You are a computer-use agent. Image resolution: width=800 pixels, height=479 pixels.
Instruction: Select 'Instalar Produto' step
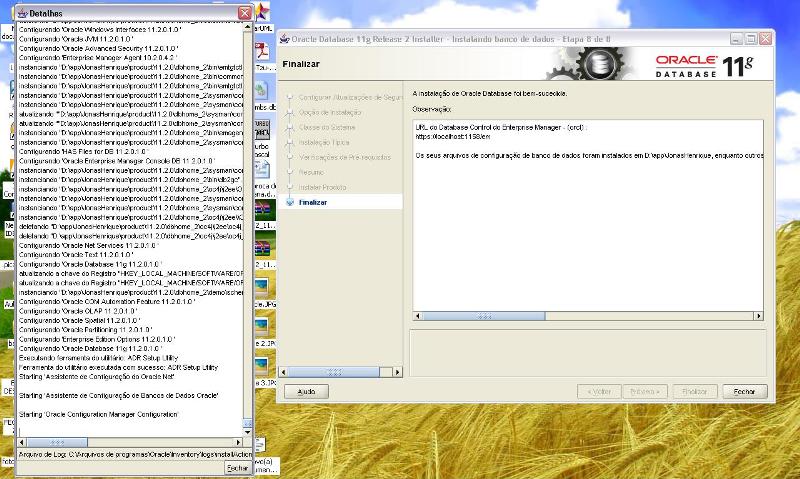point(322,187)
